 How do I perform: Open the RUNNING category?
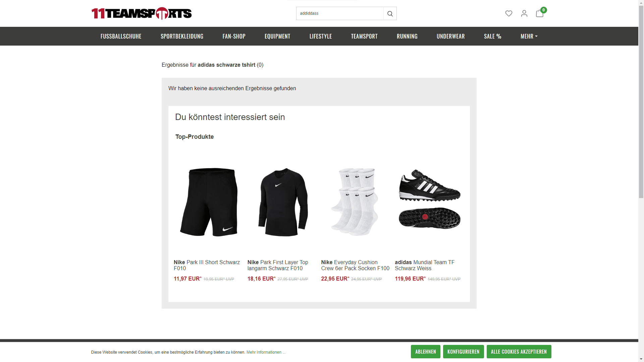[x=407, y=36]
